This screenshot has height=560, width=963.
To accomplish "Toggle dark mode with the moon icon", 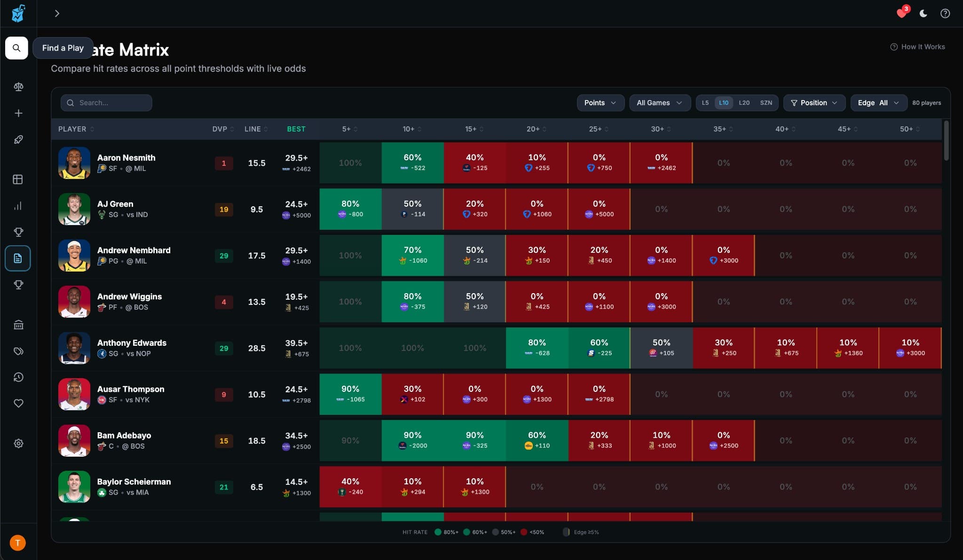I will (x=923, y=13).
